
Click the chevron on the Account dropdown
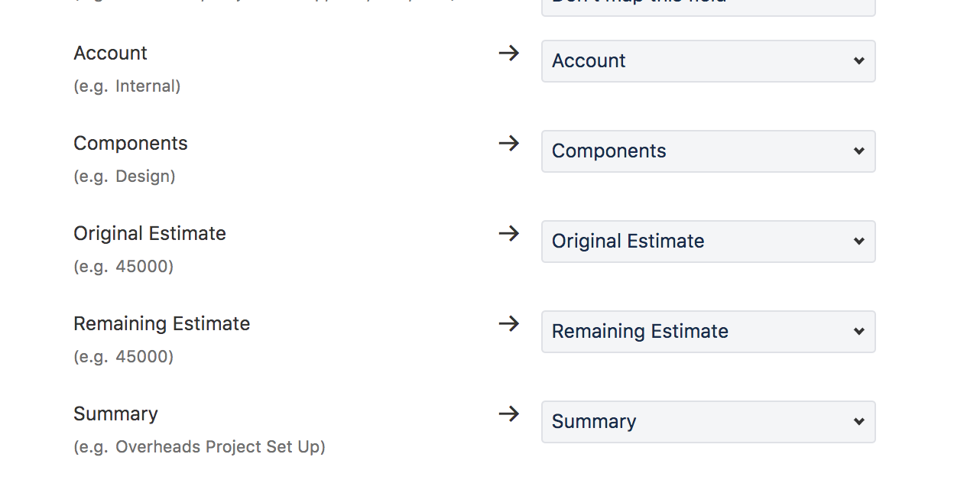[859, 61]
